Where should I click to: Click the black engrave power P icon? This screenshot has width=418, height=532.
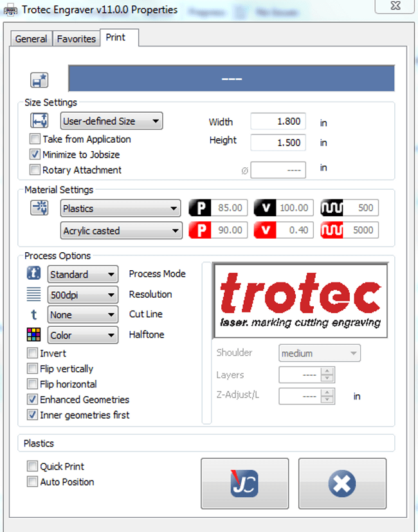coord(200,208)
